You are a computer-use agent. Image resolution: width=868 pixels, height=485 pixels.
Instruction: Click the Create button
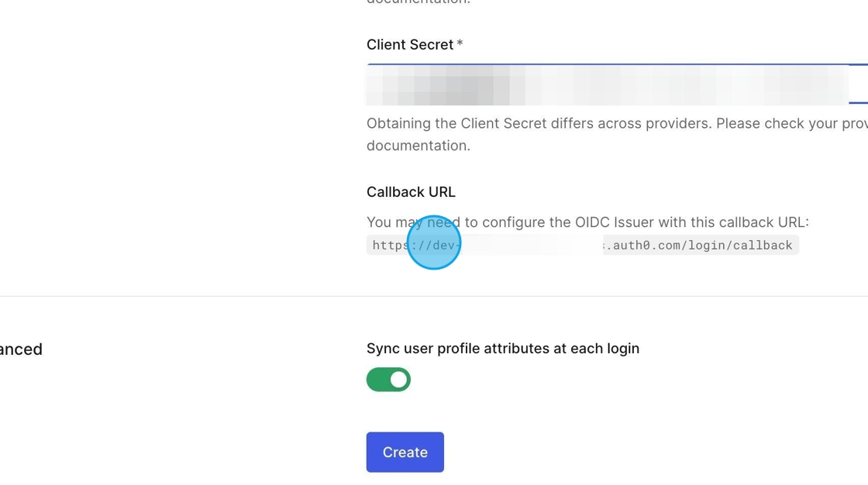click(x=405, y=452)
